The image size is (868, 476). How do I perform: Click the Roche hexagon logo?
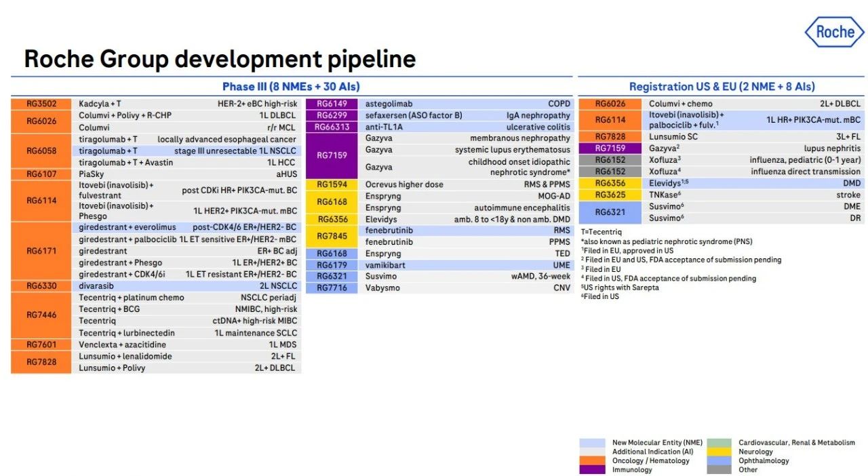click(834, 31)
